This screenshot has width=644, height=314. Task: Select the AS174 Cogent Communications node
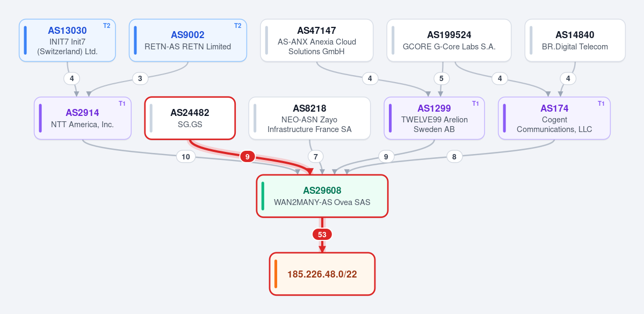[x=554, y=118]
